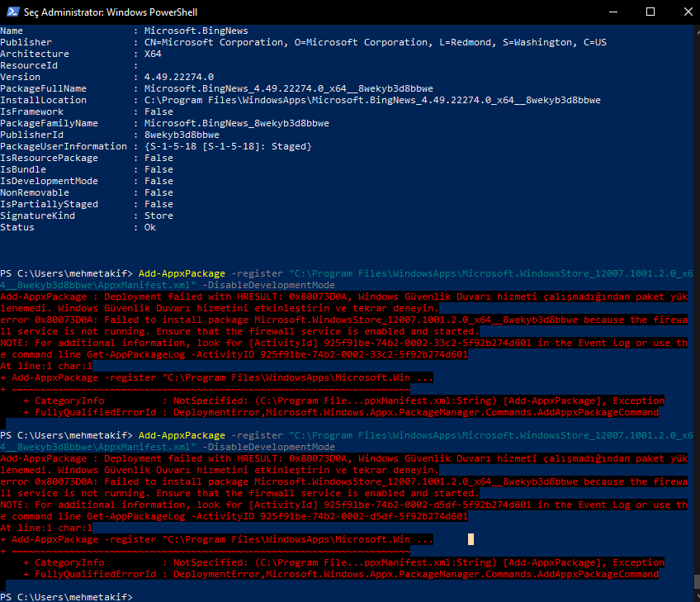The width and height of the screenshot is (700, 602).
Task: Click the yellow selection cursor block
Action: pyautogui.click(x=471, y=539)
